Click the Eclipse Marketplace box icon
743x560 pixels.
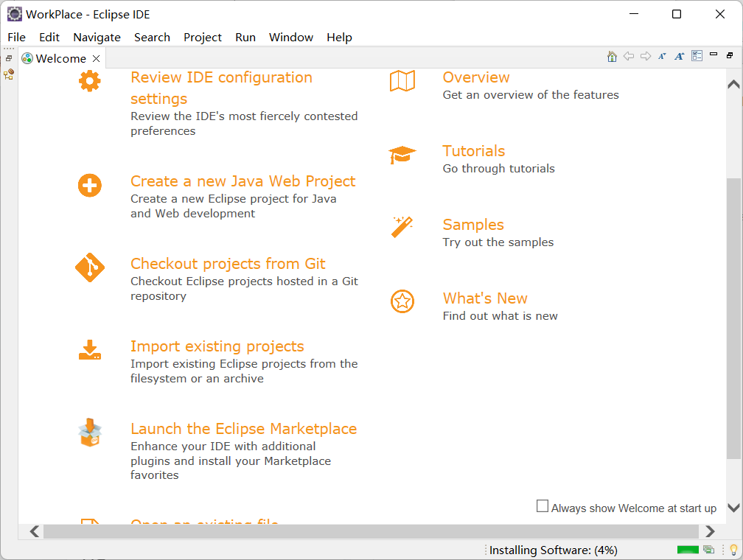click(x=90, y=432)
